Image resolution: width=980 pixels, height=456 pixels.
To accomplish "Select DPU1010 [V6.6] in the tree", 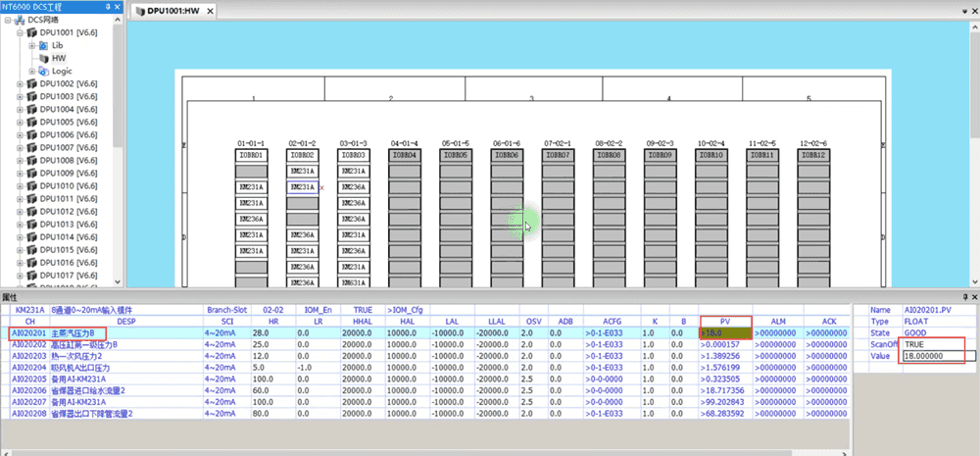I will point(69,185).
